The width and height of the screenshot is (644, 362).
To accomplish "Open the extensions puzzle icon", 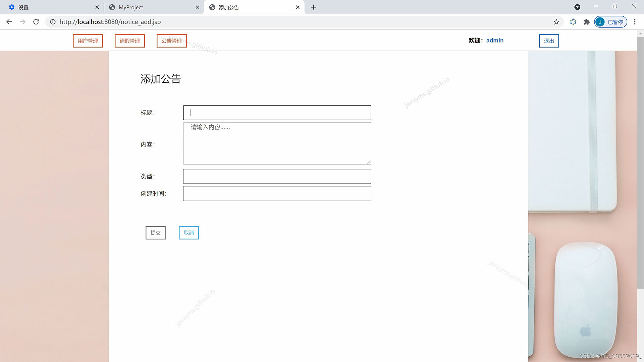I will pos(586,22).
